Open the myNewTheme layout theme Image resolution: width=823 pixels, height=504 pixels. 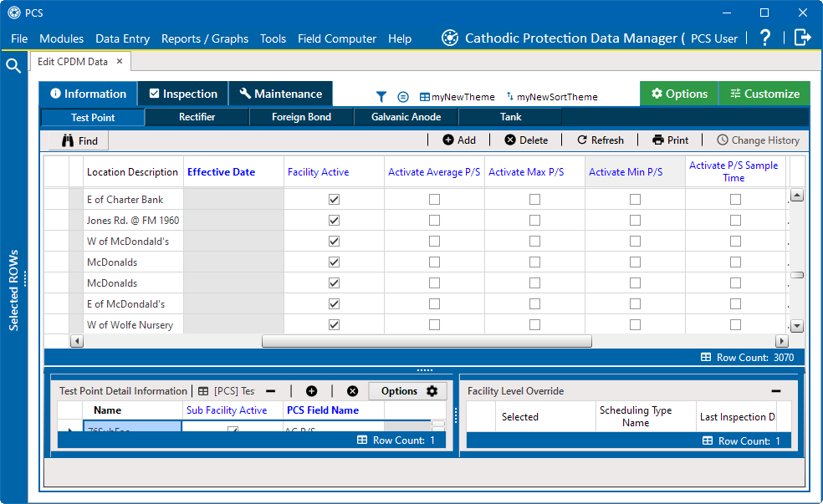pos(458,96)
